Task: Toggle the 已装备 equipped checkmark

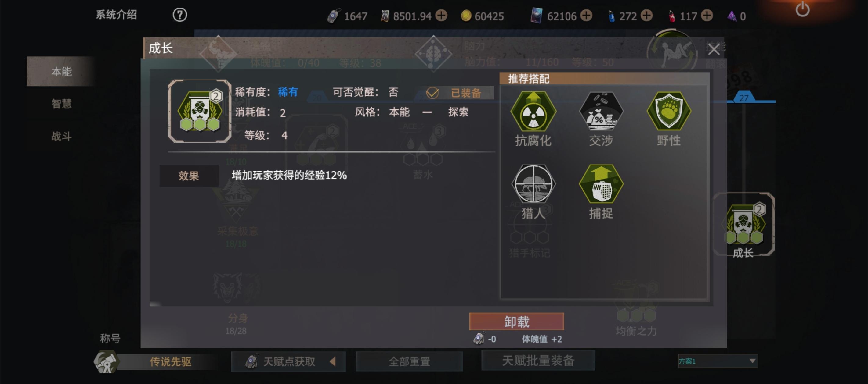Action: tap(432, 93)
